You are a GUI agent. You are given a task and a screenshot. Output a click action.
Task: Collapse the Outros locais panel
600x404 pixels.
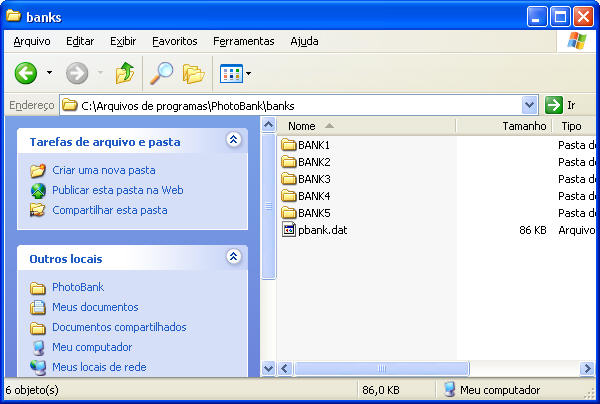pos(233,256)
